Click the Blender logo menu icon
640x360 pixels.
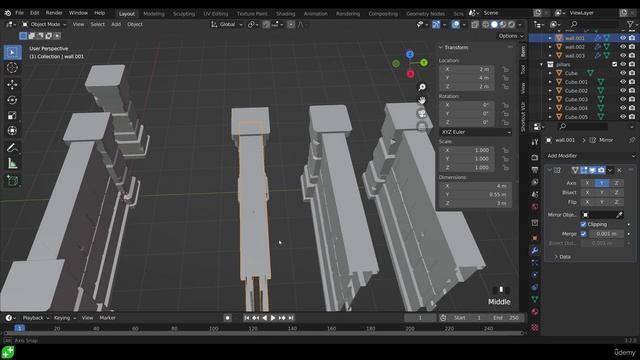7,13
